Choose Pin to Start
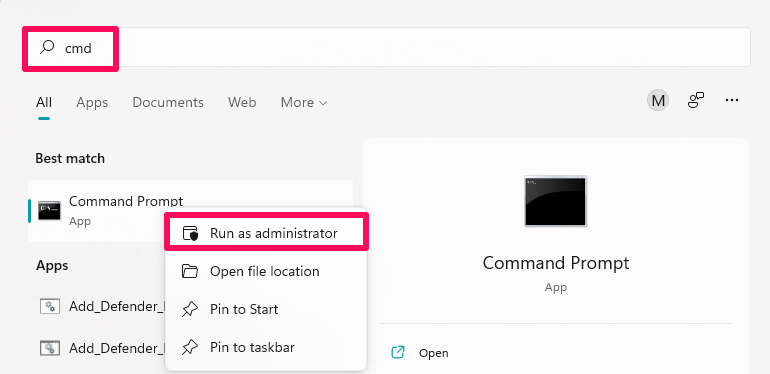770x374 pixels. [266, 309]
